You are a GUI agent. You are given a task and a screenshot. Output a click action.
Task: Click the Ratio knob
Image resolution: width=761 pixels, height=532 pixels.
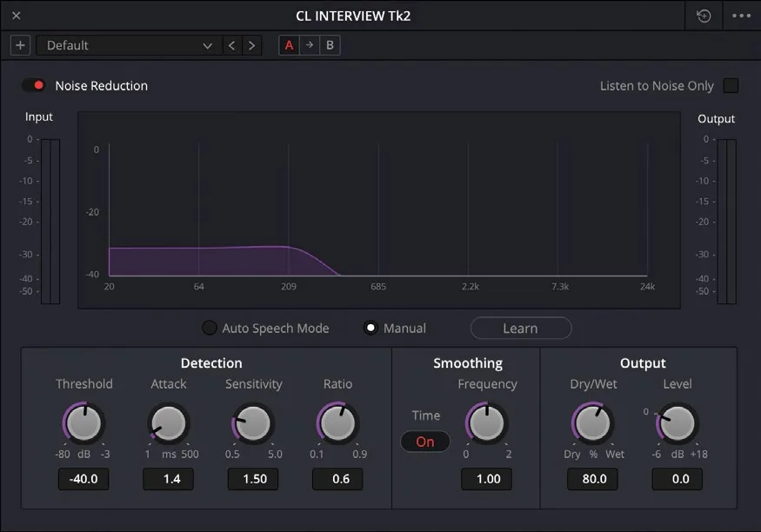(337, 422)
